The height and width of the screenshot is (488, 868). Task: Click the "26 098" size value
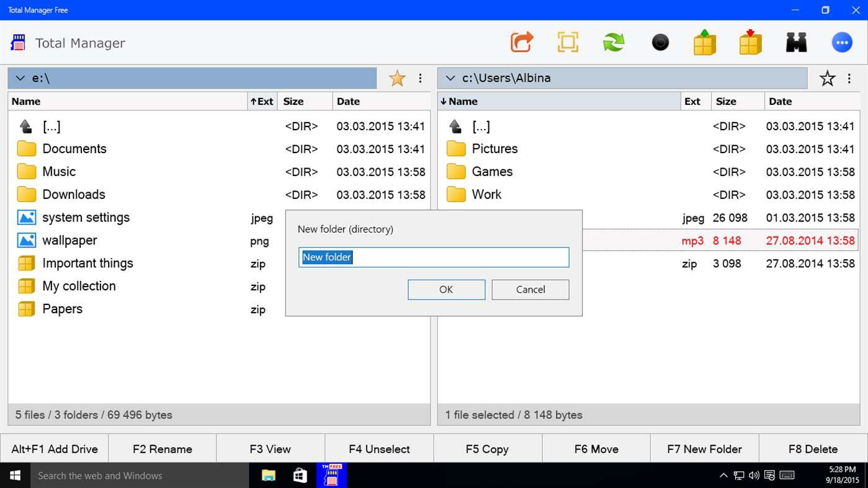coord(730,218)
